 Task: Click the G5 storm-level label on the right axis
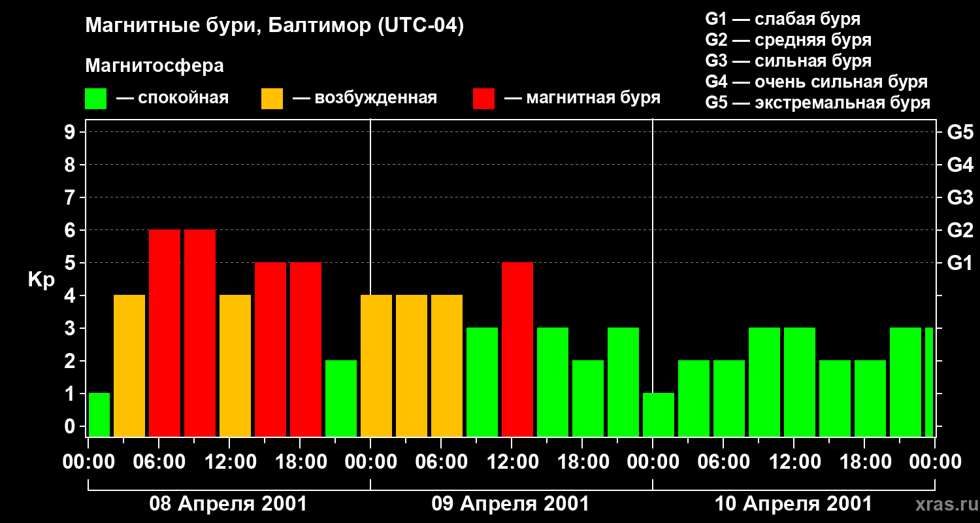[960, 132]
